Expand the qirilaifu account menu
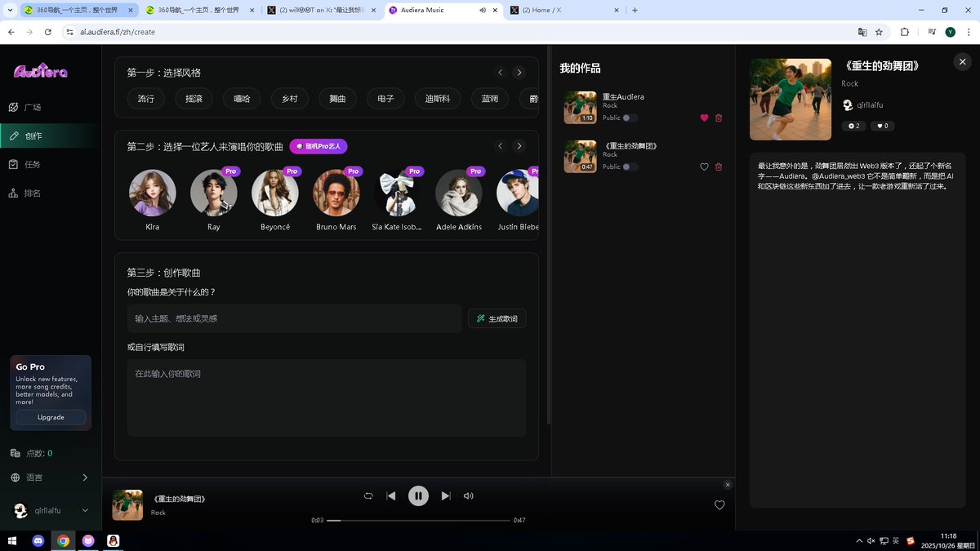 point(51,510)
